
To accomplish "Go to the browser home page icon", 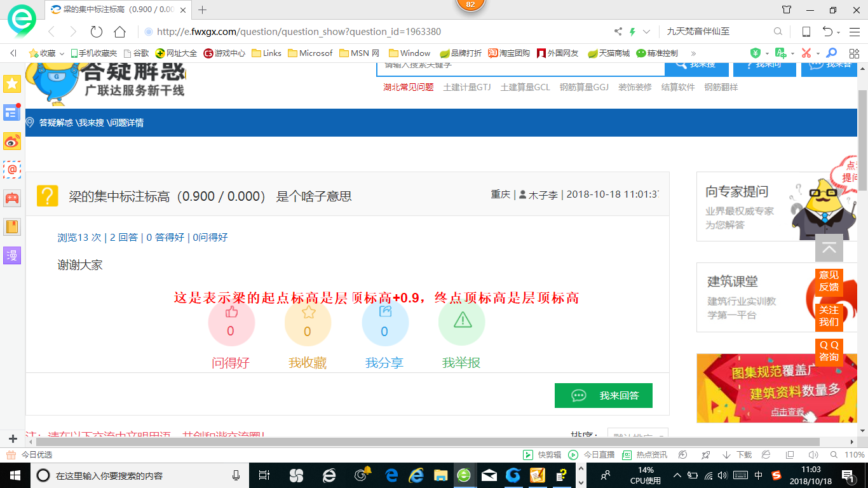I will tap(119, 32).
